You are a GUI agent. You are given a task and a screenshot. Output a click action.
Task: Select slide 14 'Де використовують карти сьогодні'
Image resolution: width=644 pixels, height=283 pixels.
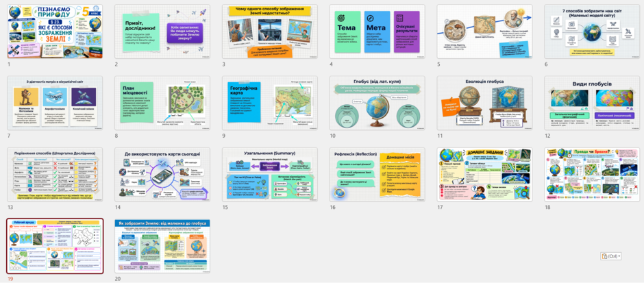tap(162, 175)
